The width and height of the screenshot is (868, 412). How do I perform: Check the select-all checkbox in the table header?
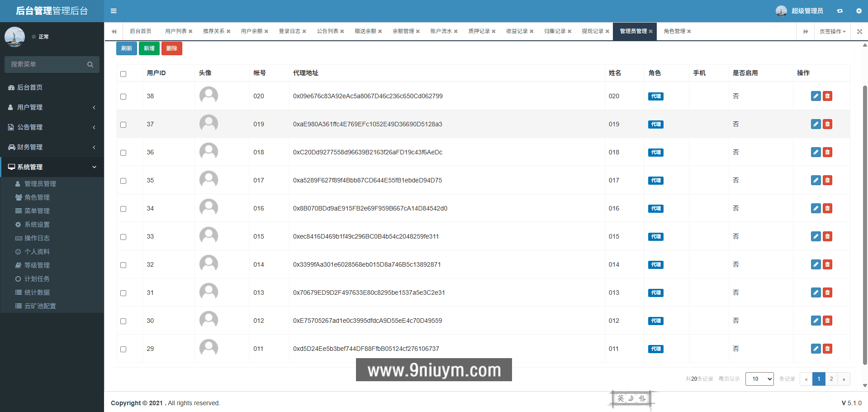tap(123, 73)
